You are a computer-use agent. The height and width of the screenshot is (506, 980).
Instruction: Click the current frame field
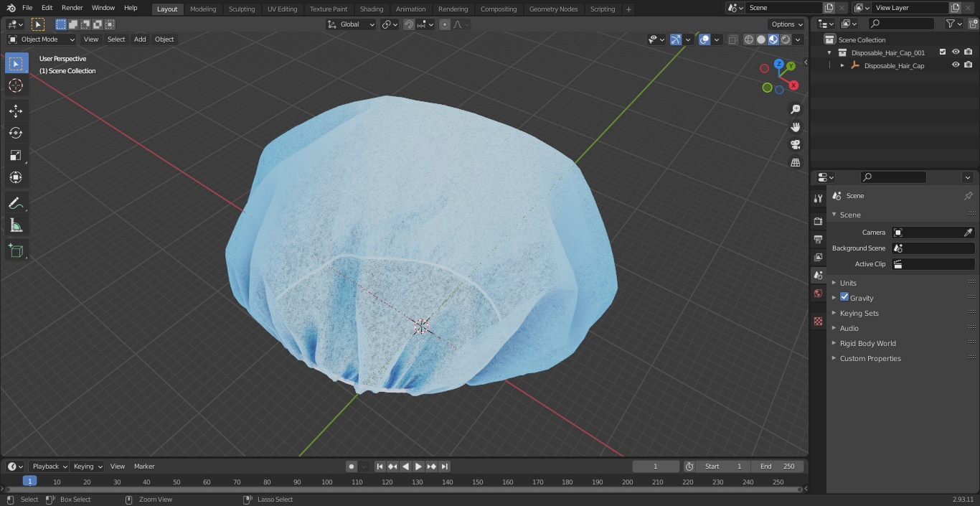(656, 467)
